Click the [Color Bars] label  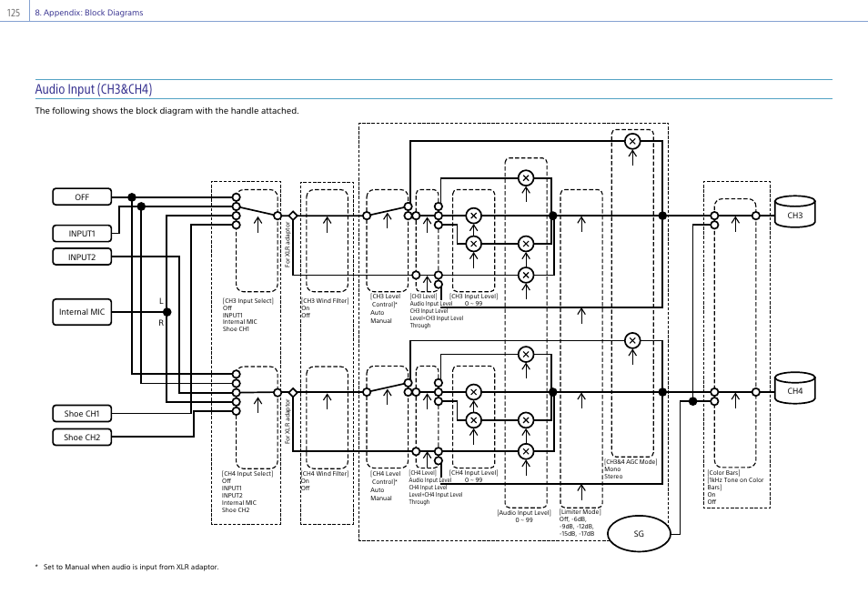tap(724, 473)
